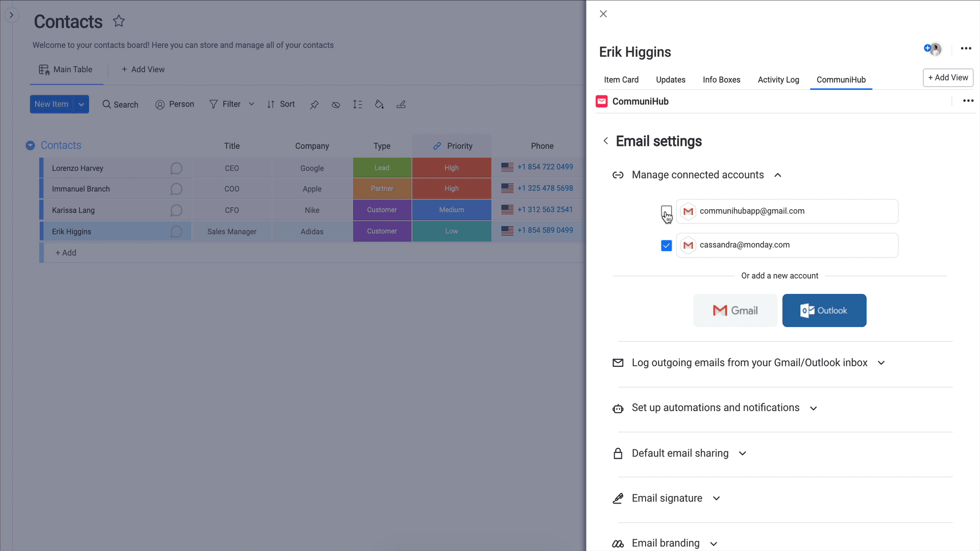Collapse Manage connected accounts section

[x=777, y=175]
